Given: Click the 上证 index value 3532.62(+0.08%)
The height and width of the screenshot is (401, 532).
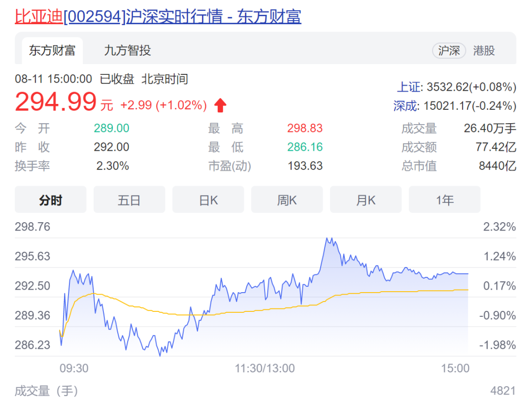Looking at the screenshot, I should point(471,87).
